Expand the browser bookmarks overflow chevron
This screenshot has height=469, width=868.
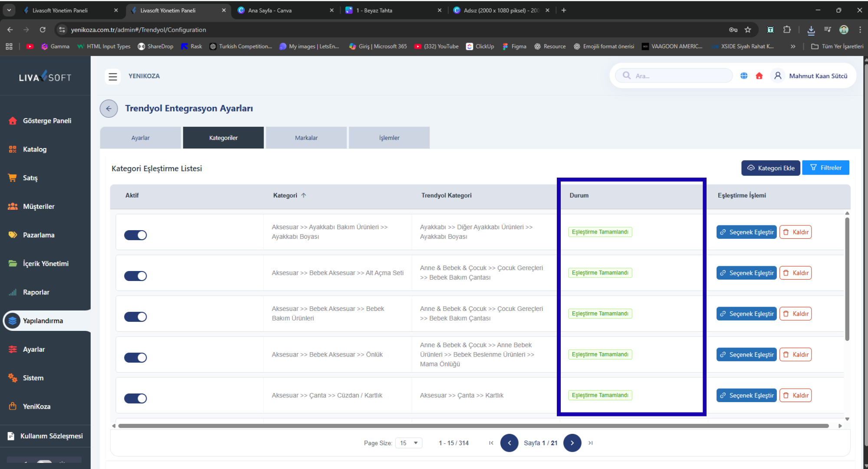click(793, 46)
